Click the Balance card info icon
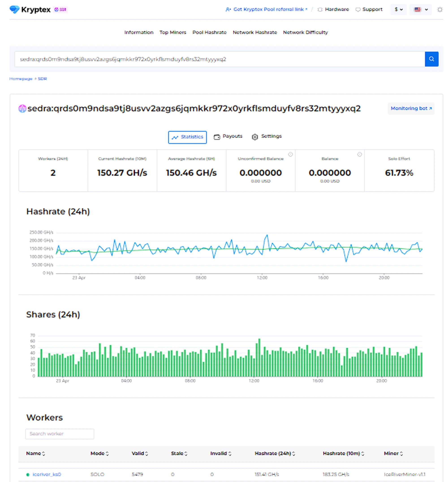This screenshot has width=448, height=482. [x=359, y=154]
